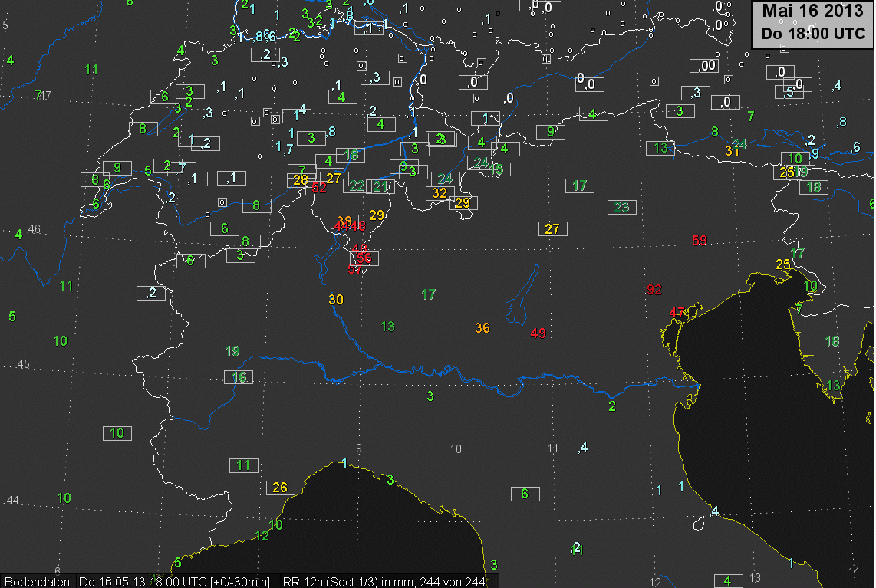Click the boxed 23 station value
This screenshot has height=588, width=876.
621,207
